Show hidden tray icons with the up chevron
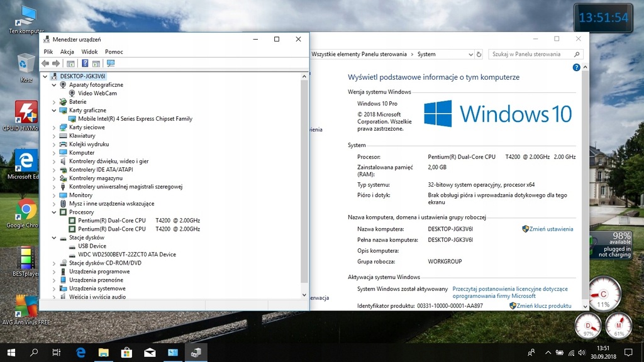This screenshot has height=362, width=644. coord(548,352)
